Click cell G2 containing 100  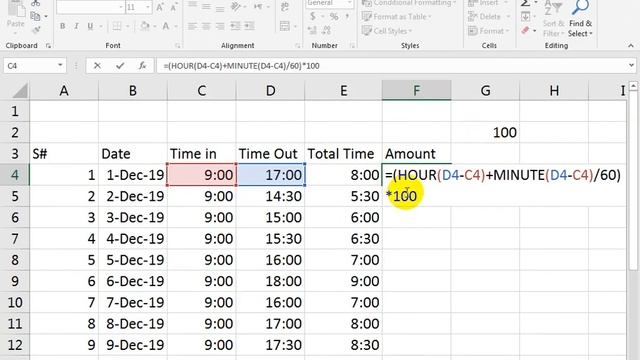click(485, 132)
